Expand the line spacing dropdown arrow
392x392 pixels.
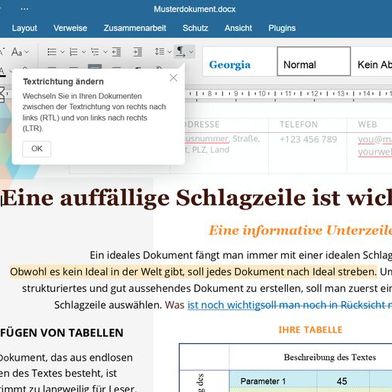click(x=169, y=52)
